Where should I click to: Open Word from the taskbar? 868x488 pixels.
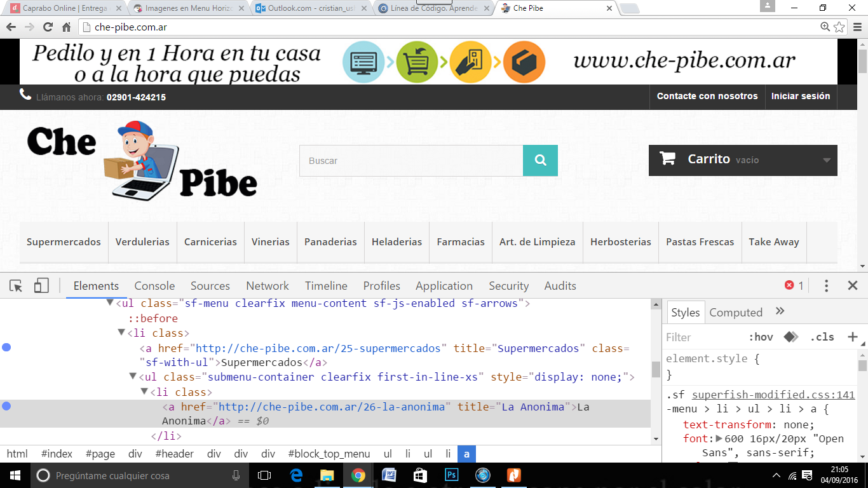point(389,475)
